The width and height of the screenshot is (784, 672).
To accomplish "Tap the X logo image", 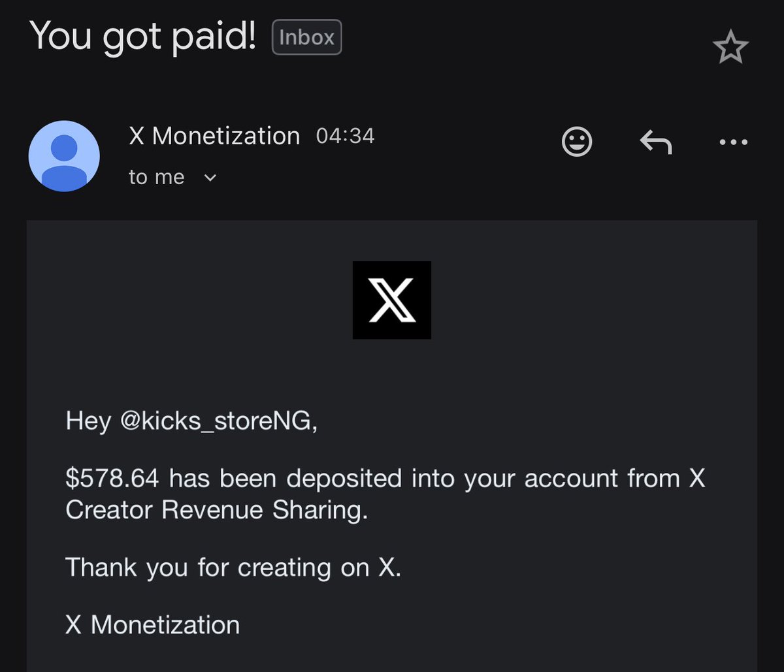I will click(x=392, y=300).
